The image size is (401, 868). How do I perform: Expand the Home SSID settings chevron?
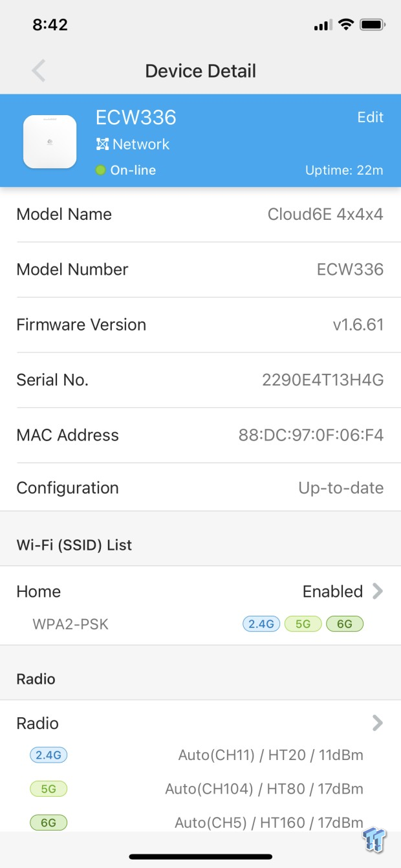coord(379,591)
